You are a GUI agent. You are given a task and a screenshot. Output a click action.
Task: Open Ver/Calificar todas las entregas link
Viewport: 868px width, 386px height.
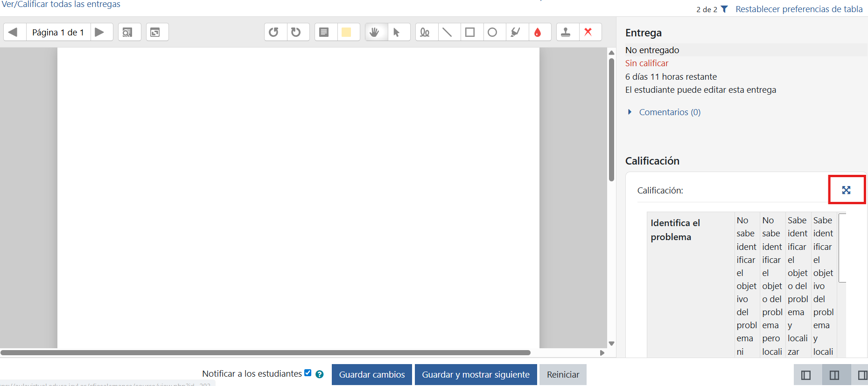click(61, 4)
